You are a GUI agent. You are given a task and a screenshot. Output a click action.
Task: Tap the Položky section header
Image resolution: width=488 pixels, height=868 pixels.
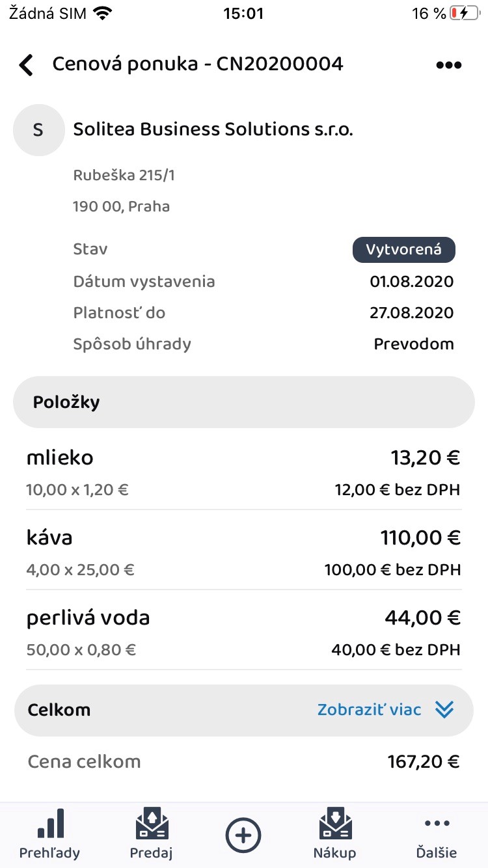tap(66, 402)
